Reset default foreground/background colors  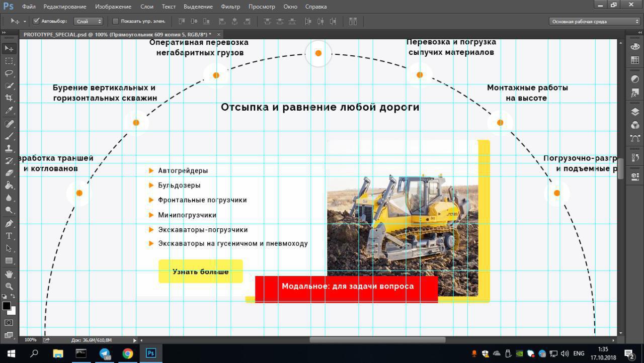tap(5, 297)
